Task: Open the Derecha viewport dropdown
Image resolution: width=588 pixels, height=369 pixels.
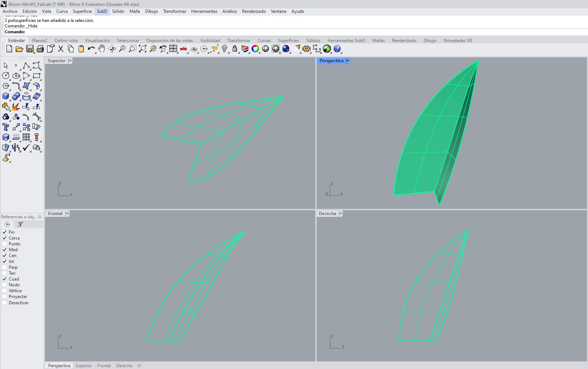Action: 340,213
